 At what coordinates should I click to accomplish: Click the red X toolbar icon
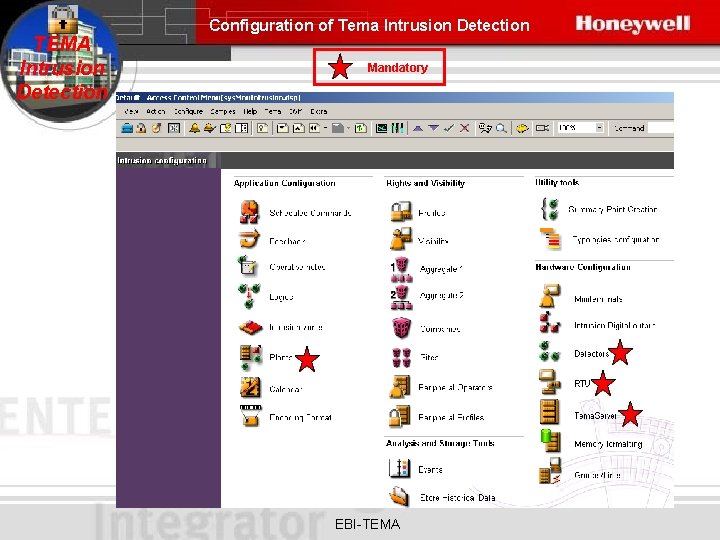(465, 128)
